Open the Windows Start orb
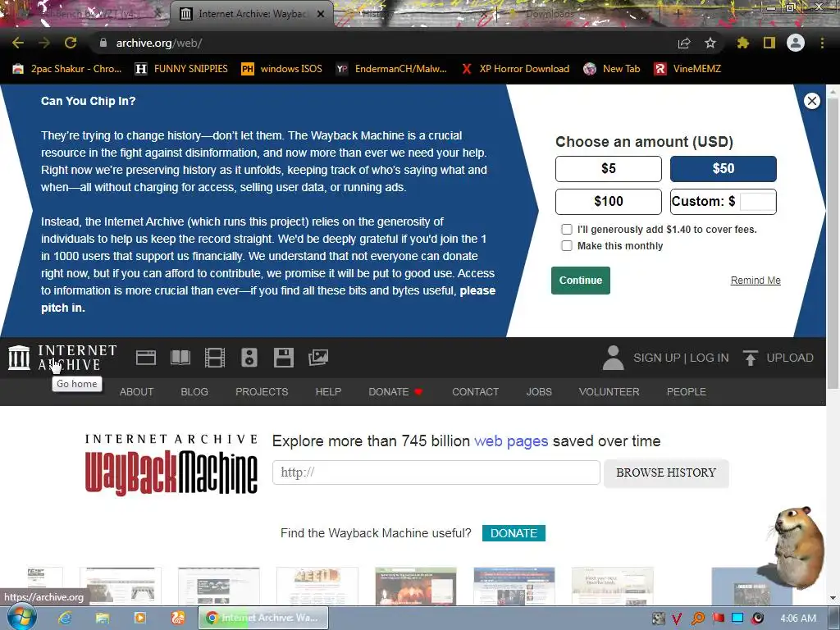The image size is (840, 630). point(21,617)
